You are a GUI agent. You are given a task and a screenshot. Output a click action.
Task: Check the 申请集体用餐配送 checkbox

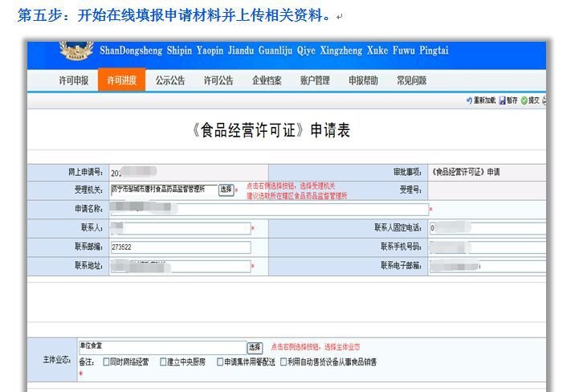tap(220, 361)
